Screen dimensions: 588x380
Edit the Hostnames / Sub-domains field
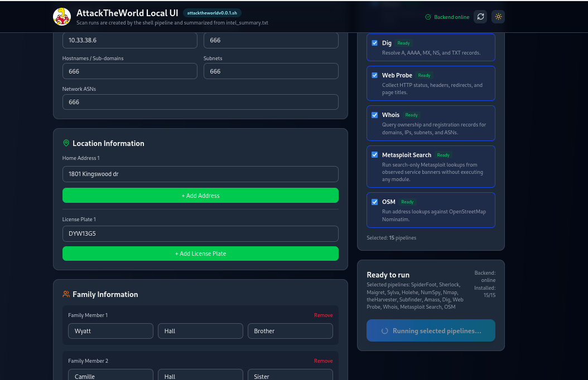click(x=130, y=71)
